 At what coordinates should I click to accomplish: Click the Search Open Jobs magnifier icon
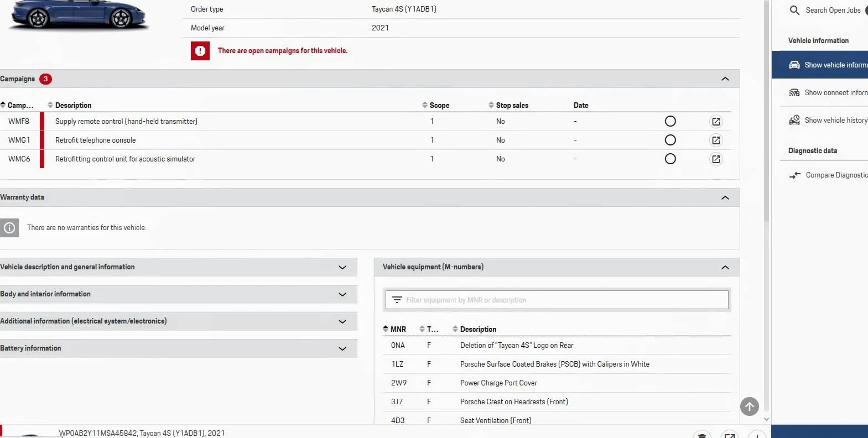794,10
